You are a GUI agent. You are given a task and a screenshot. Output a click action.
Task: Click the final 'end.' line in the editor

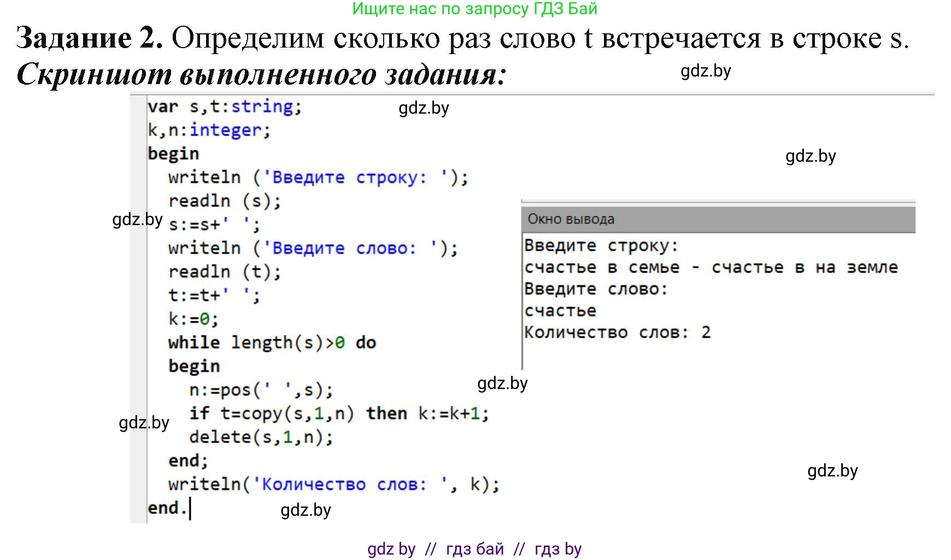click(x=167, y=508)
